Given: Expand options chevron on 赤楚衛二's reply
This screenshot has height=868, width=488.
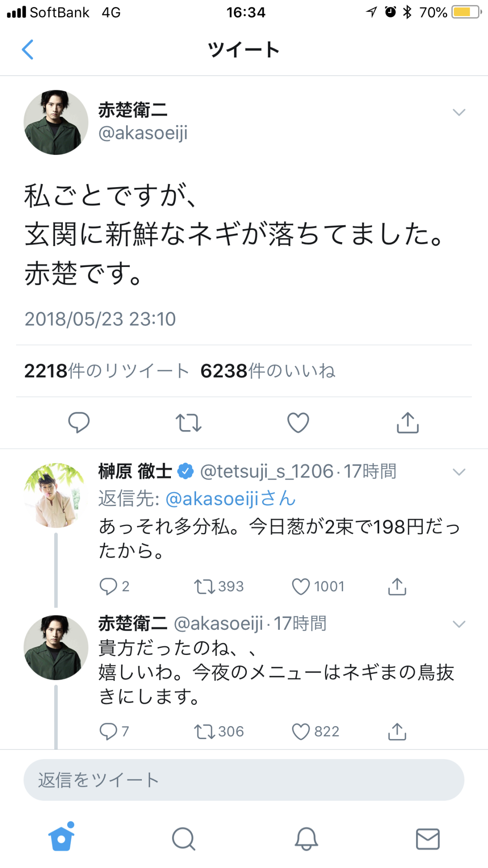Looking at the screenshot, I should (x=459, y=624).
